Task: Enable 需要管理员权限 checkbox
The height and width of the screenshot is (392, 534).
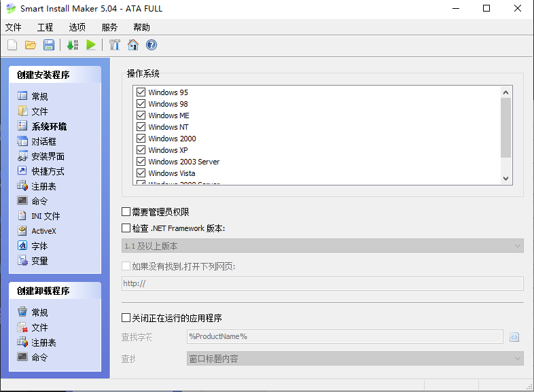Action: coord(126,212)
